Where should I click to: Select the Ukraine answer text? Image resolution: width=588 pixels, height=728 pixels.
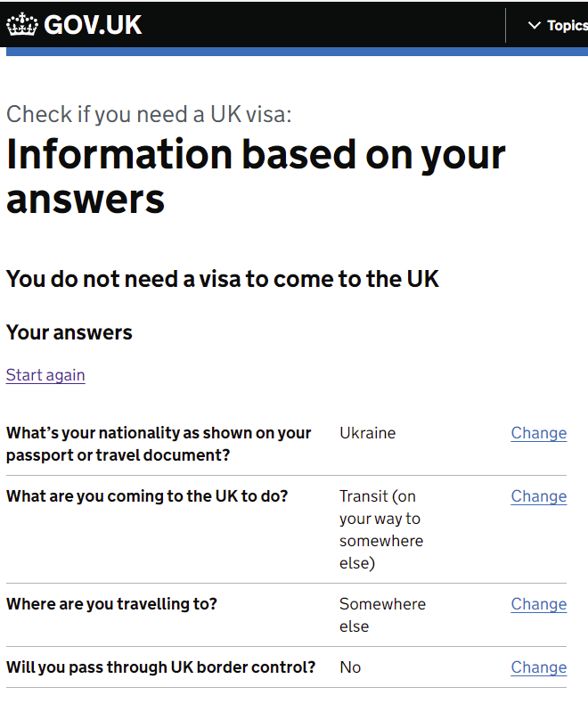tap(368, 433)
